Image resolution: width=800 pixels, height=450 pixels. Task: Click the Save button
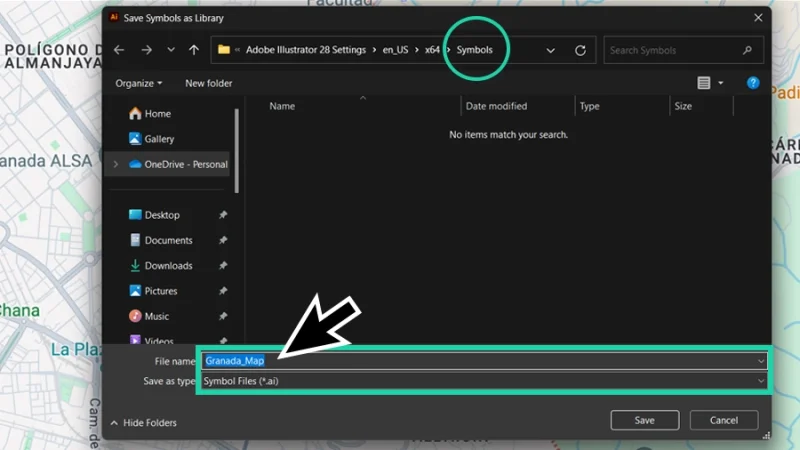(x=644, y=421)
